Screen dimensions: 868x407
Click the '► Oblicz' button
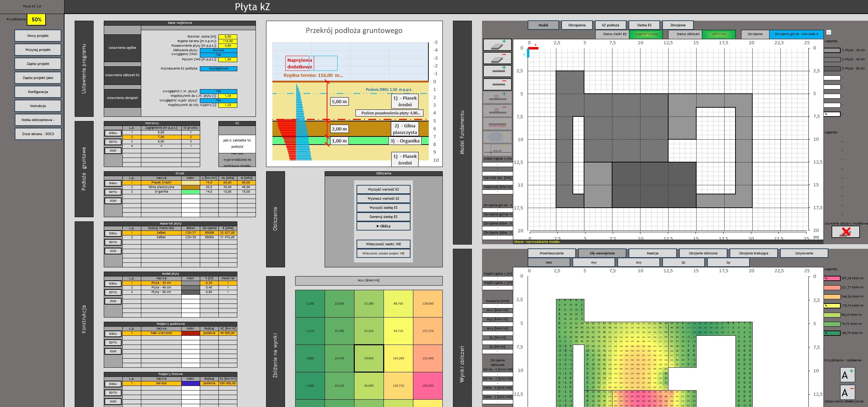(x=383, y=226)
